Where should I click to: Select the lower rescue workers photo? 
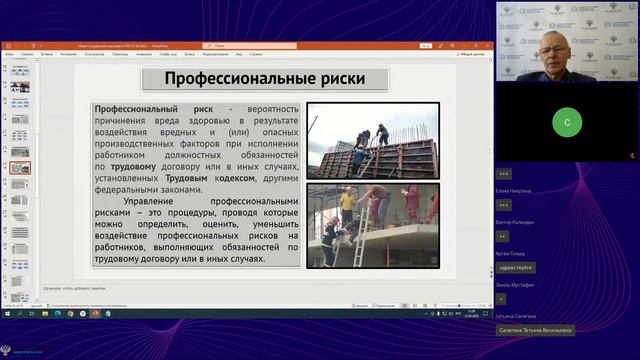coord(373,226)
